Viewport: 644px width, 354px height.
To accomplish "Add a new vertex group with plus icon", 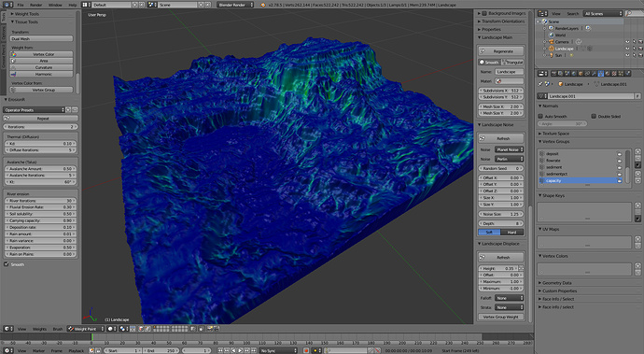I will click(x=637, y=151).
